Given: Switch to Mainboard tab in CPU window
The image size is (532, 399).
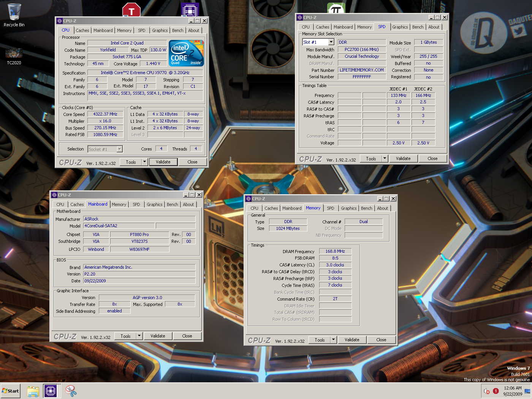Looking at the screenshot, I should (x=103, y=30).
